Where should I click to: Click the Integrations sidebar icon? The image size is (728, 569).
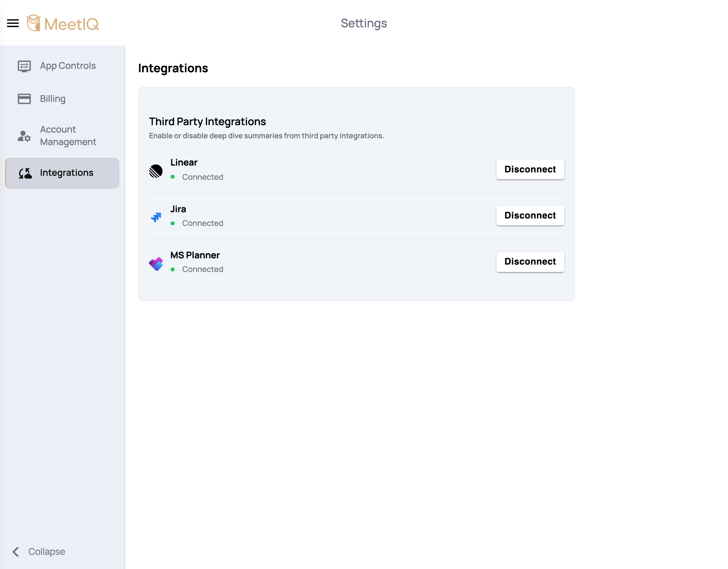coord(25,173)
